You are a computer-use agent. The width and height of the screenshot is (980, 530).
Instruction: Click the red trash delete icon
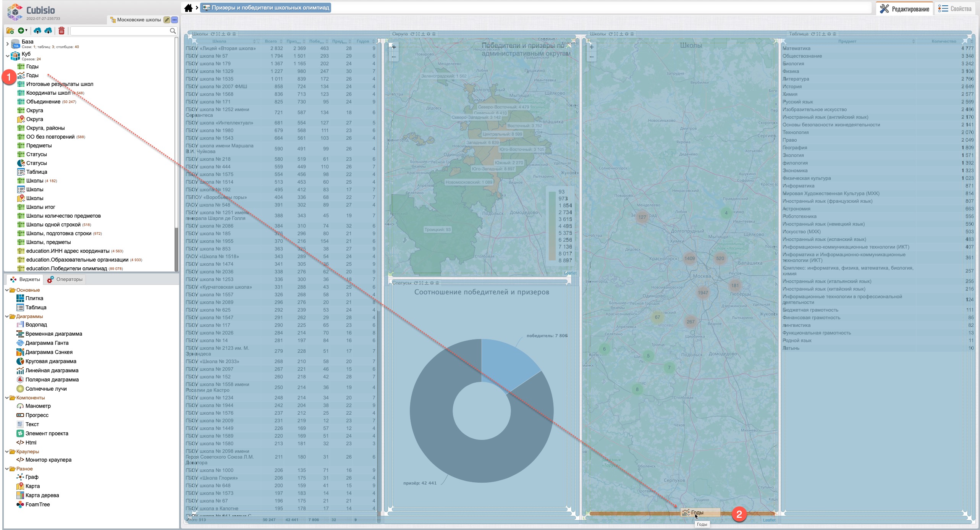61,31
